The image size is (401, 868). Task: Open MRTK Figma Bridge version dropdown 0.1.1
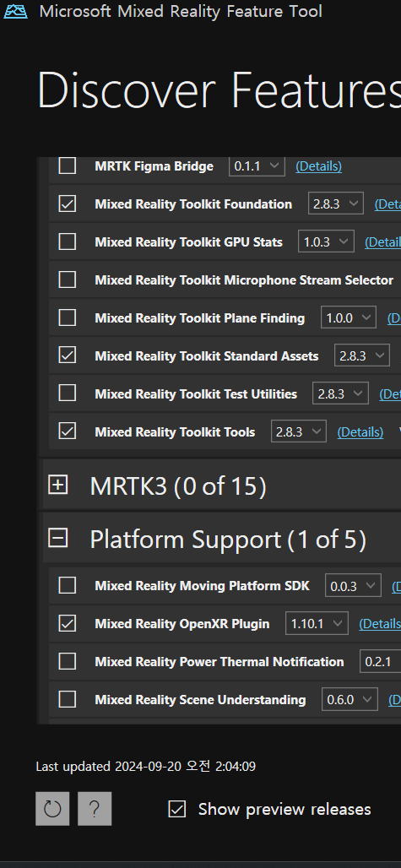(x=257, y=165)
